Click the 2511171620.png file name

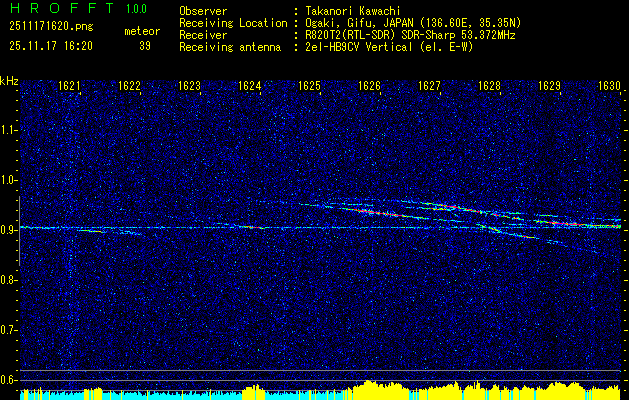point(51,27)
